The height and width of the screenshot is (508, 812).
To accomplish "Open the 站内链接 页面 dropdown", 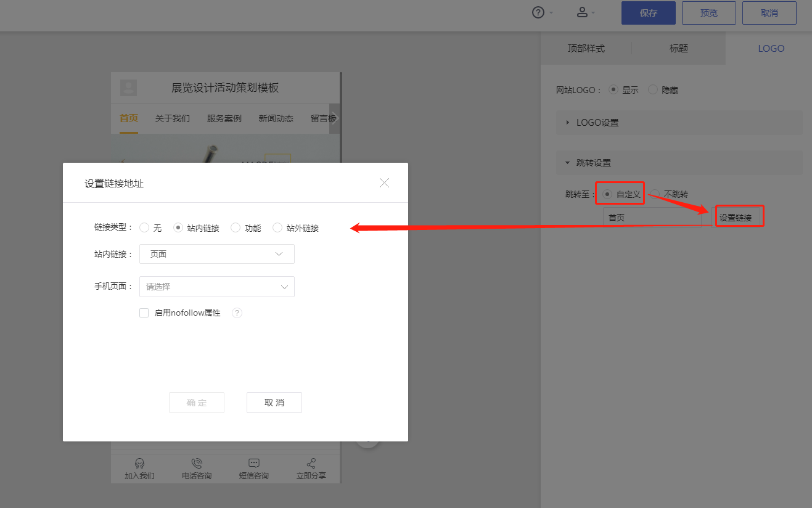I will tap(217, 254).
